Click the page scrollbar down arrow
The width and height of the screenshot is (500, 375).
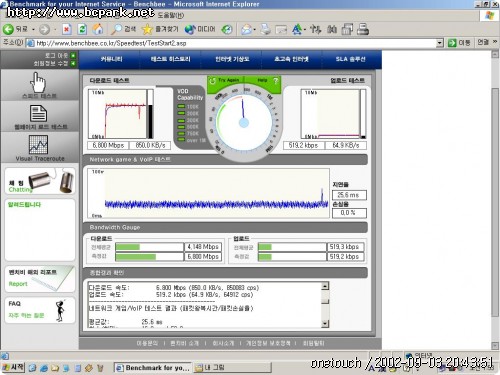[495, 345]
